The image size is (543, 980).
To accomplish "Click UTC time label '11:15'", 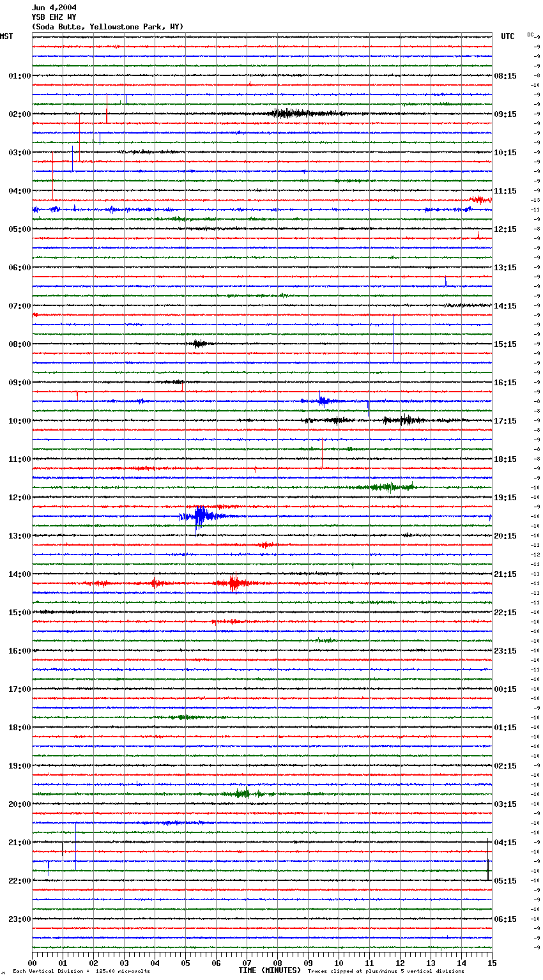I will tap(505, 191).
